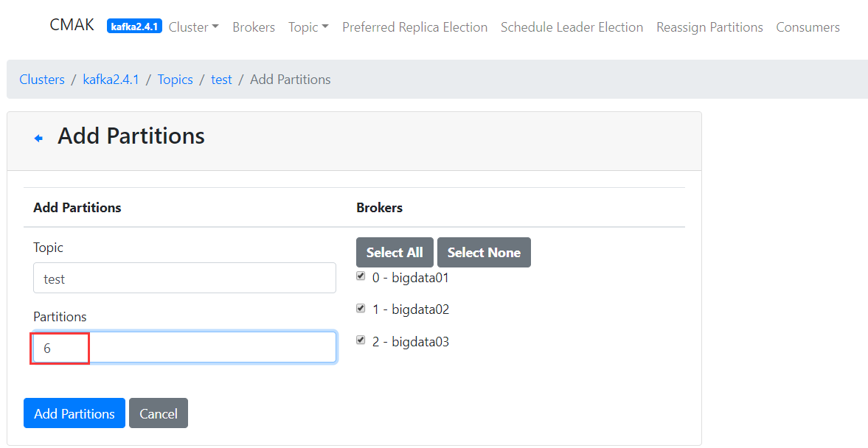Go to Preferred Replica Election
The width and height of the screenshot is (868, 448).
[414, 27]
